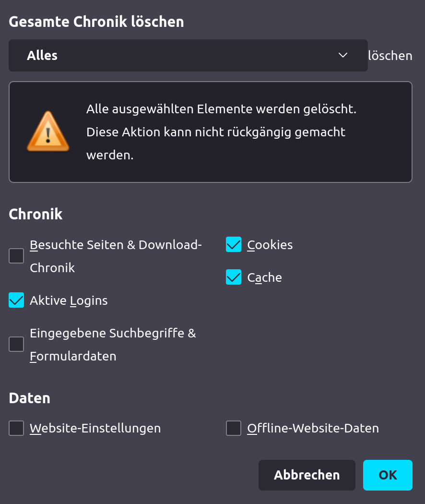The image size is (425, 504).
Task: Uncheck the Cookies checkbox square
Action: click(234, 244)
